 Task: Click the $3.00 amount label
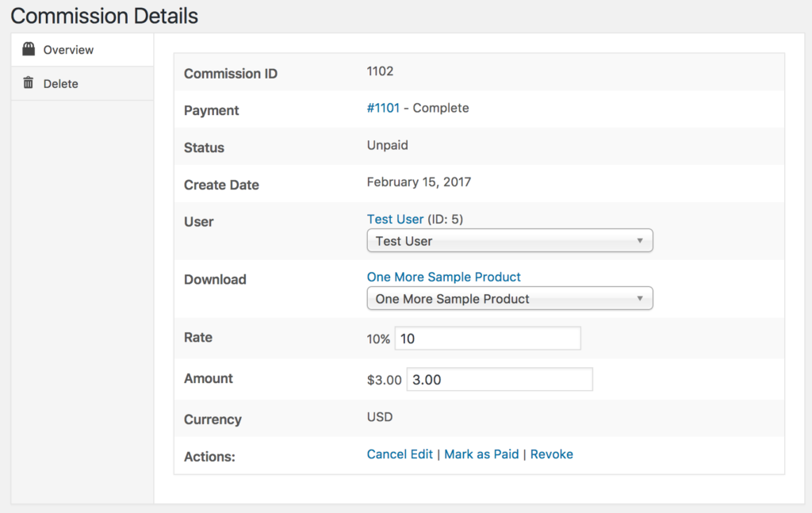[x=385, y=380]
